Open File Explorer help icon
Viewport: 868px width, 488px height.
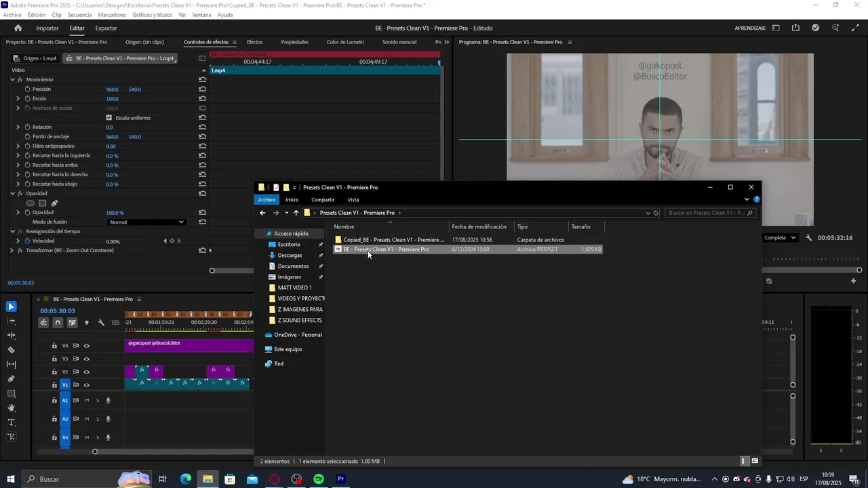pos(757,199)
